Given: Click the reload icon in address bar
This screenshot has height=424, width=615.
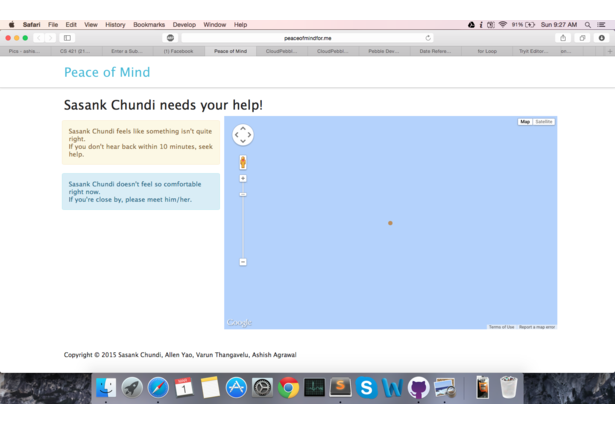Looking at the screenshot, I should tap(428, 38).
